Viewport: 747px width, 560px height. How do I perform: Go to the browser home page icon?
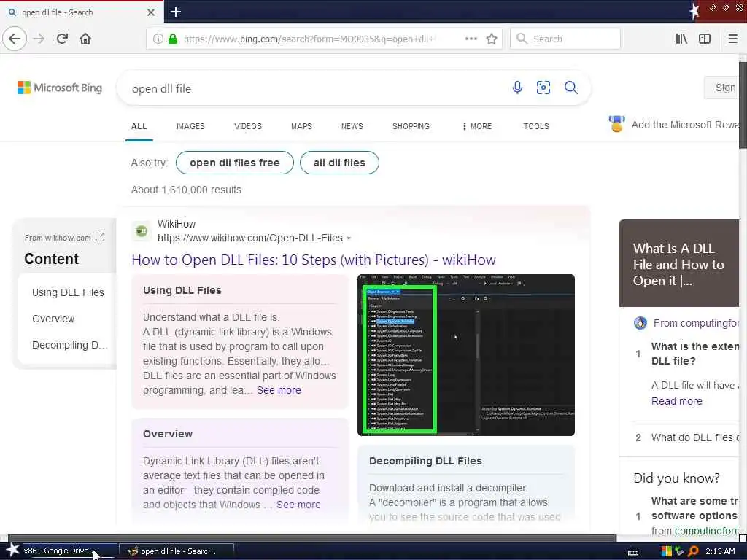click(85, 39)
